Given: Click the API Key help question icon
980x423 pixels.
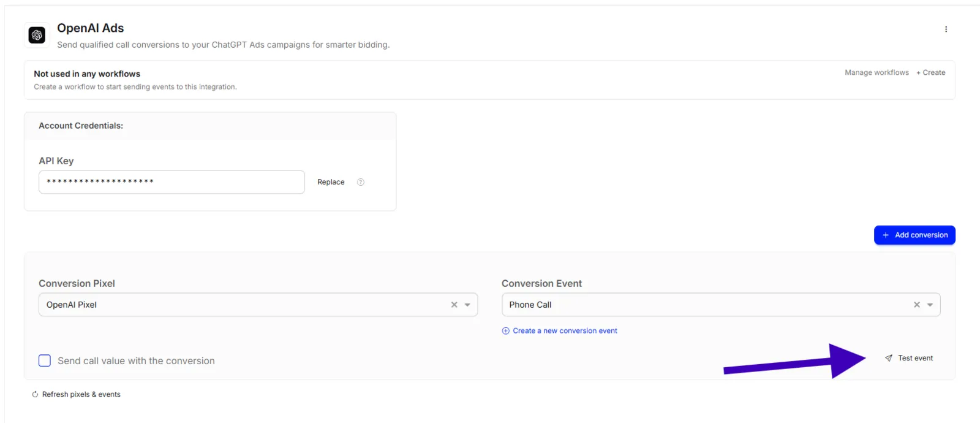Looking at the screenshot, I should 361,182.
